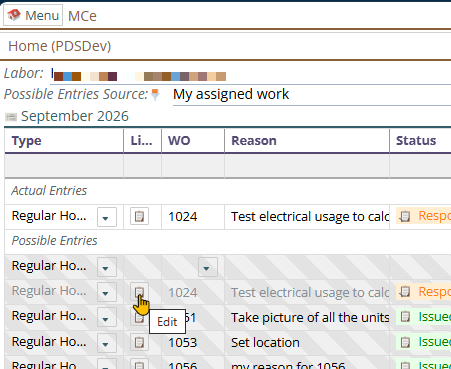The width and height of the screenshot is (451, 369).
Task: Open WO dropdown in blank Possible Entries row
Action: (208, 267)
